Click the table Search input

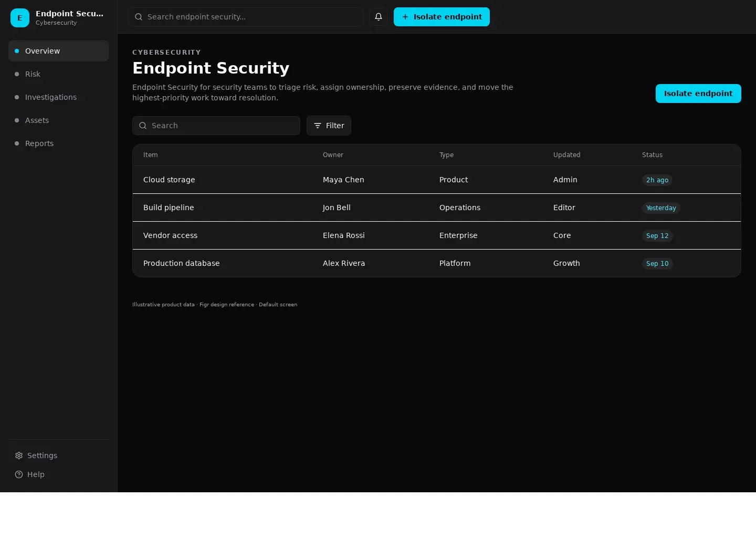[216, 126]
